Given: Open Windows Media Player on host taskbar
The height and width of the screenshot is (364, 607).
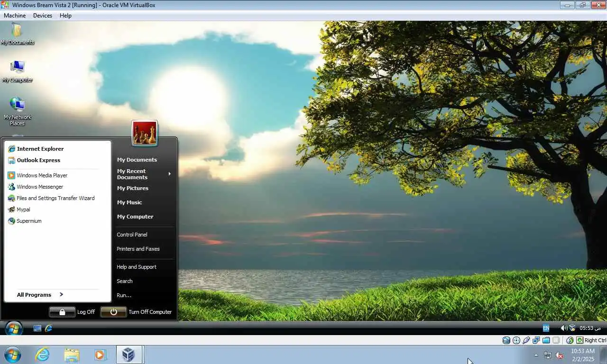Looking at the screenshot, I should point(100,355).
